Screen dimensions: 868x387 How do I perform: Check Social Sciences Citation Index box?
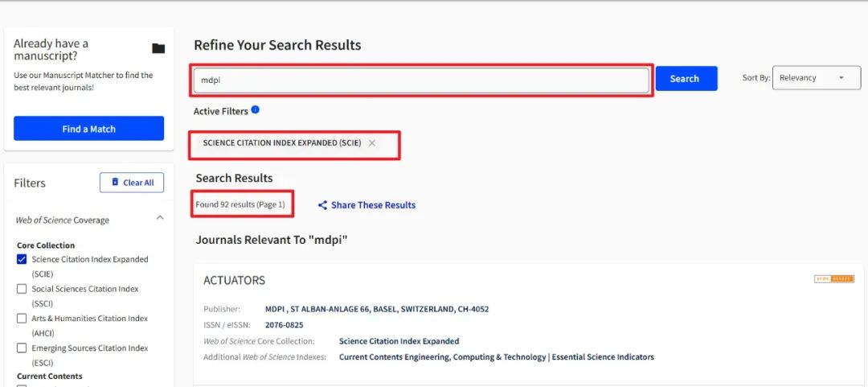22,289
